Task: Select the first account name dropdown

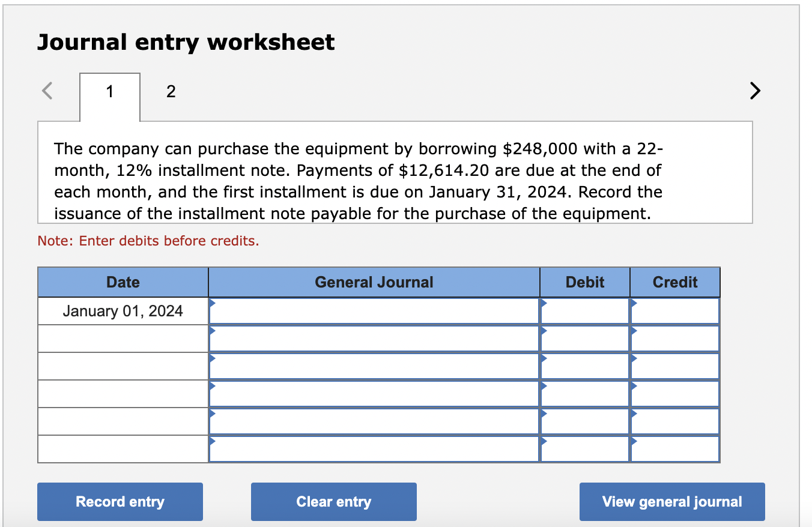Action: point(372,310)
